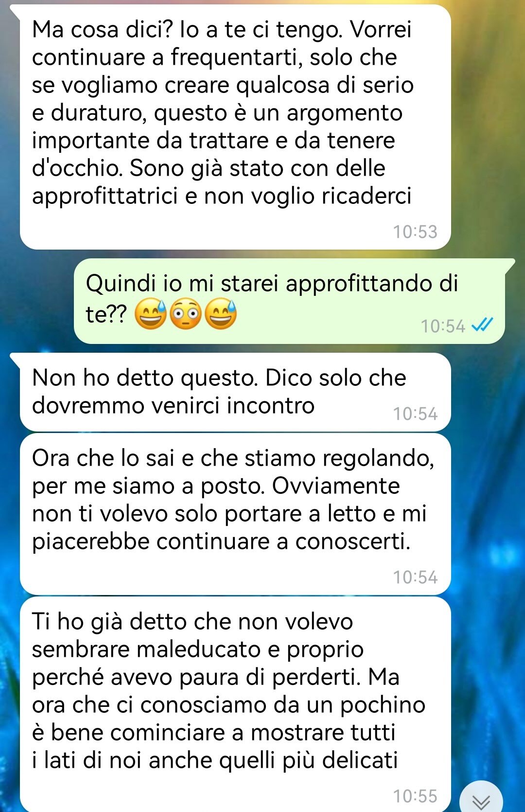Tap timestamp 10:54 under 'continuare a conoscerti'
The height and width of the screenshot is (812, 525).
point(415,577)
